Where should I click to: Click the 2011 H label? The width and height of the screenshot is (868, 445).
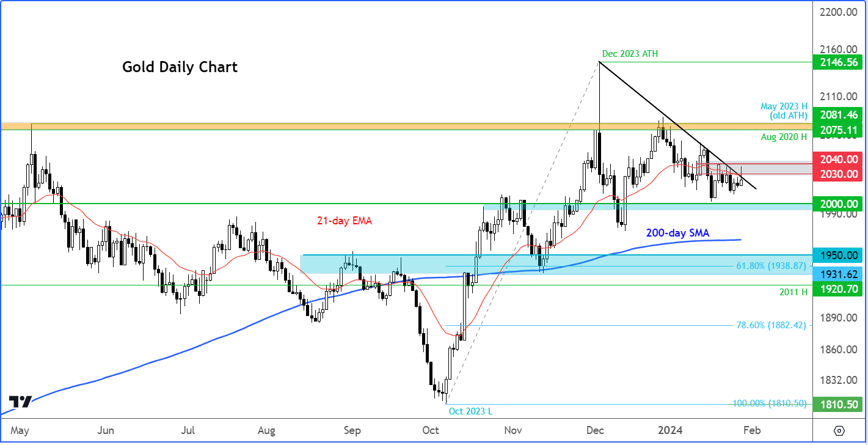pyautogui.click(x=793, y=292)
